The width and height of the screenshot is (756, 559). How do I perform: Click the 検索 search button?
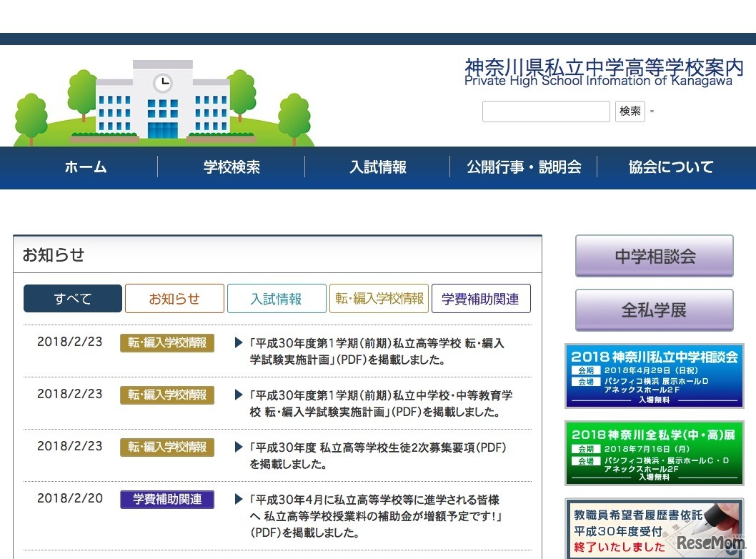(x=630, y=112)
